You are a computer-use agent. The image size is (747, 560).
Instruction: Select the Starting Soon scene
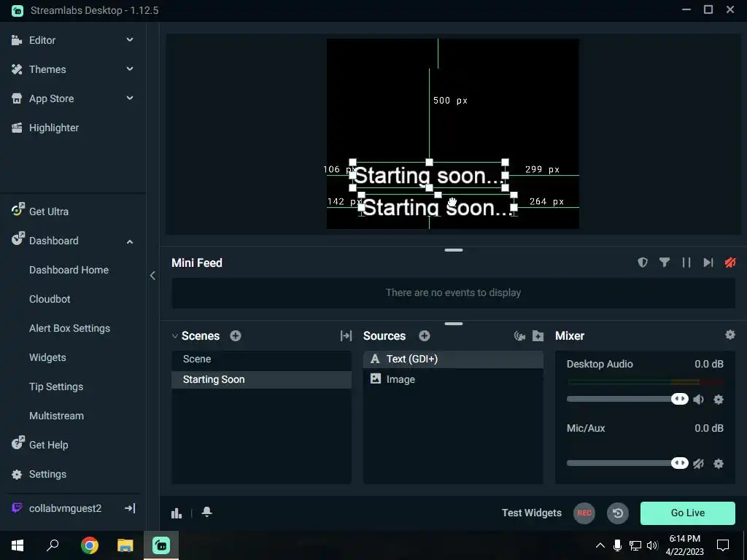point(262,379)
